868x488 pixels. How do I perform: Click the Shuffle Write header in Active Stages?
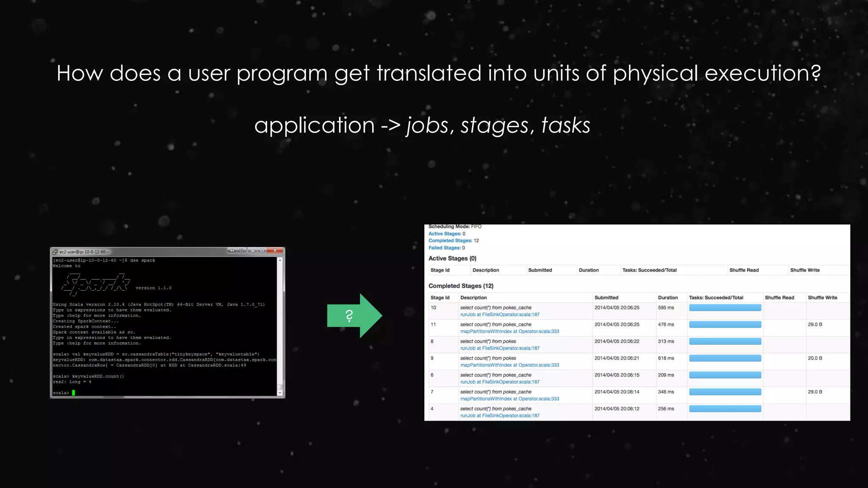pos(805,270)
